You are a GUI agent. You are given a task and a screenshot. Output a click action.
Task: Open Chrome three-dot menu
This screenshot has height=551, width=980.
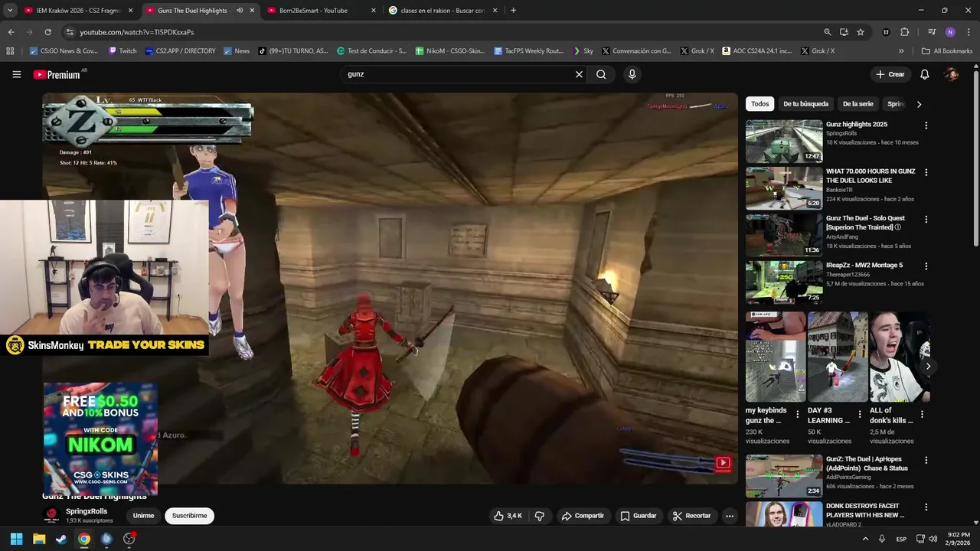click(x=969, y=32)
